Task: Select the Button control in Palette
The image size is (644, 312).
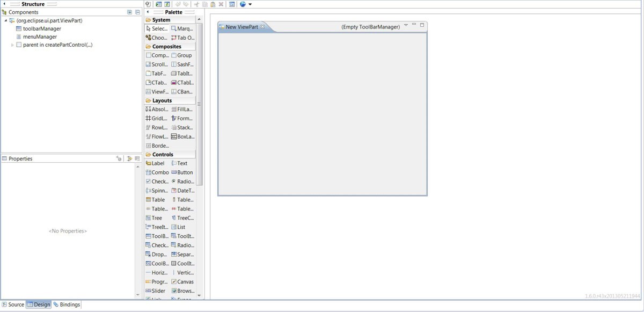Action: [x=182, y=172]
